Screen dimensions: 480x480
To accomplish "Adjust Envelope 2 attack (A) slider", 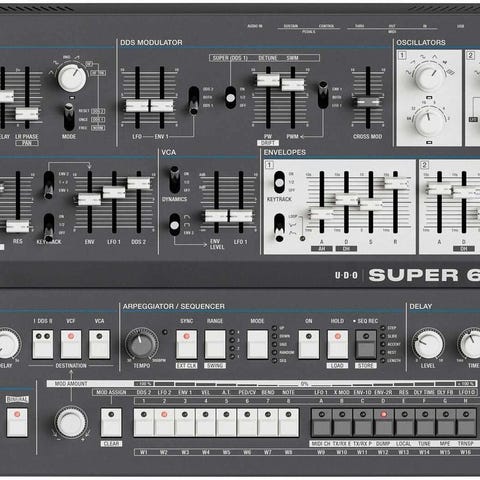I will point(439,189).
